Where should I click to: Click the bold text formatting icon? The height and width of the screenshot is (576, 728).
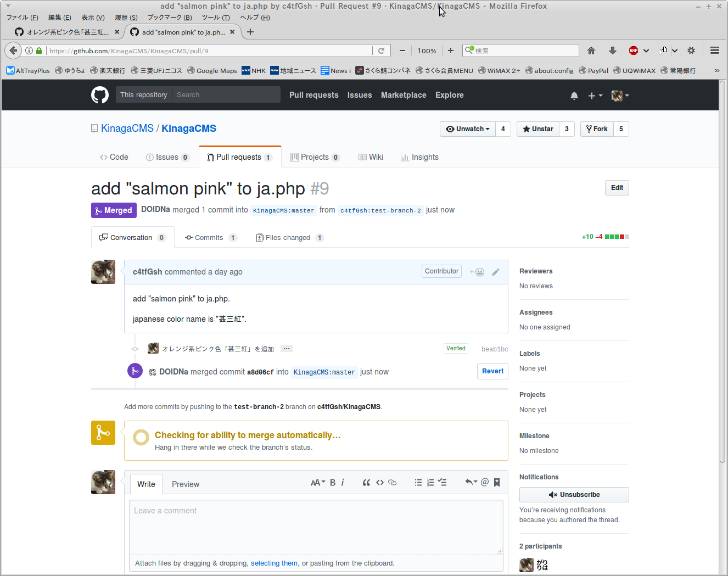coord(333,483)
